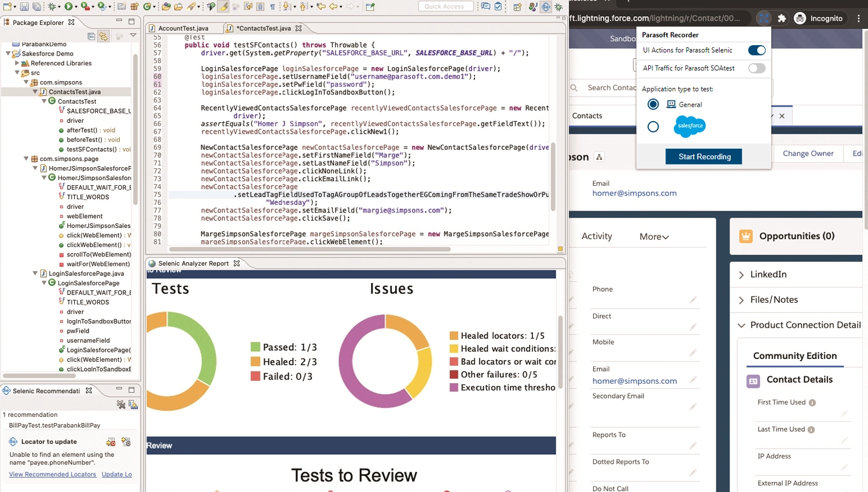Screen dimensions: 868x492
Task: Click the Start Recording button
Action: [x=704, y=156]
